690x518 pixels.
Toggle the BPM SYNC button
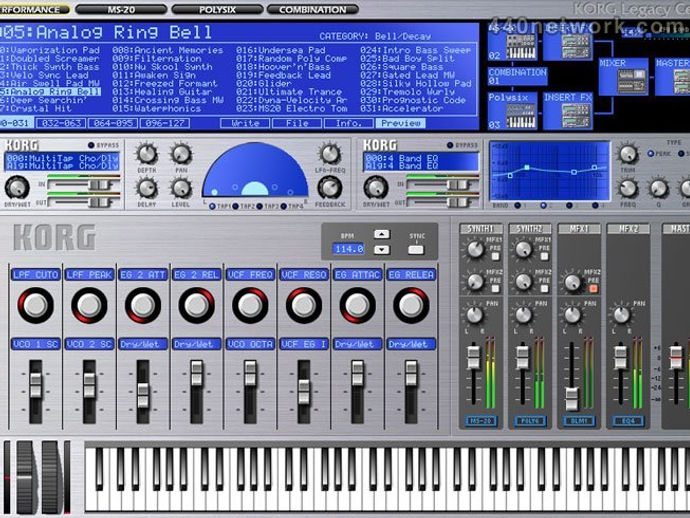(415, 250)
